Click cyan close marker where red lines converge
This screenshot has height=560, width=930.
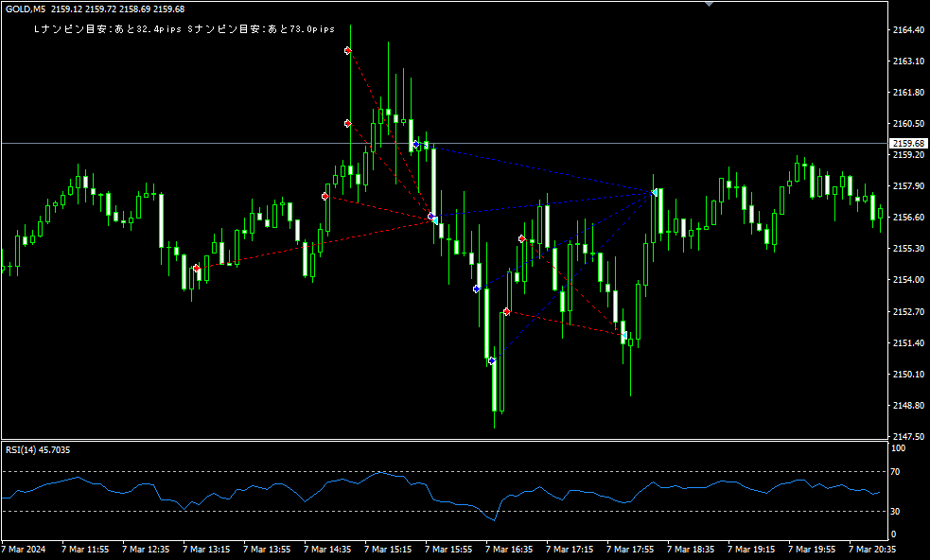click(x=433, y=219)
